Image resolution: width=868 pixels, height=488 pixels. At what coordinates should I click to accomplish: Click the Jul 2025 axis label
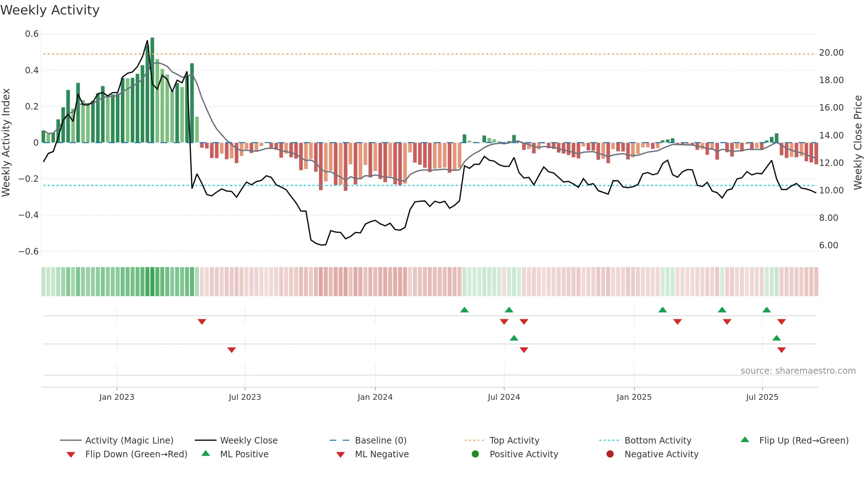(762, 397)
